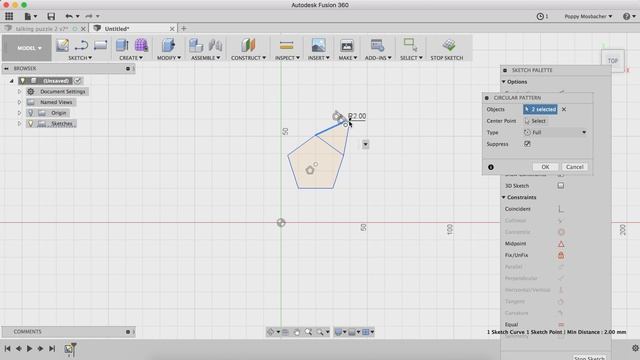The width and height of the screenshot is (640, 360).
Task: Expand the Origin tree node
Action: pos(19,113)
